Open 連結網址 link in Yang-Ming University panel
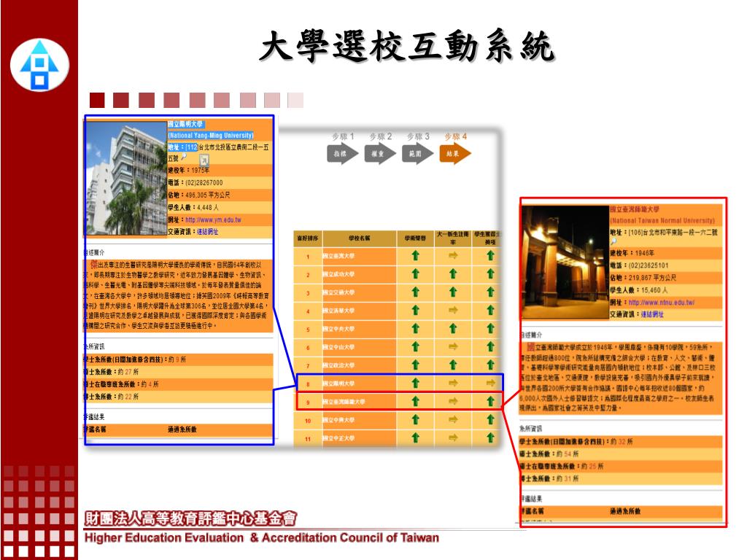747x560 pixels. tap(208, 232)
